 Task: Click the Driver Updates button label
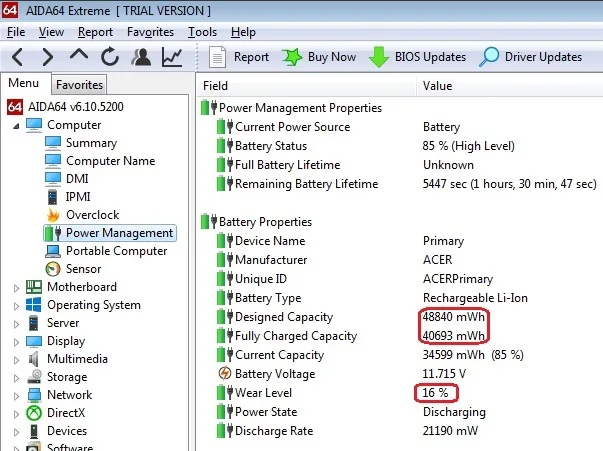[543, 57]
